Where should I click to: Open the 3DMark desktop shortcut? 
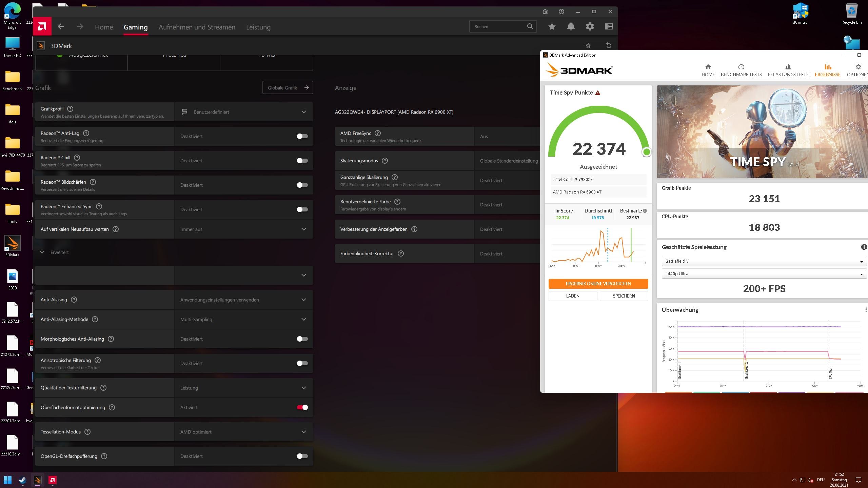click(12, 246)
